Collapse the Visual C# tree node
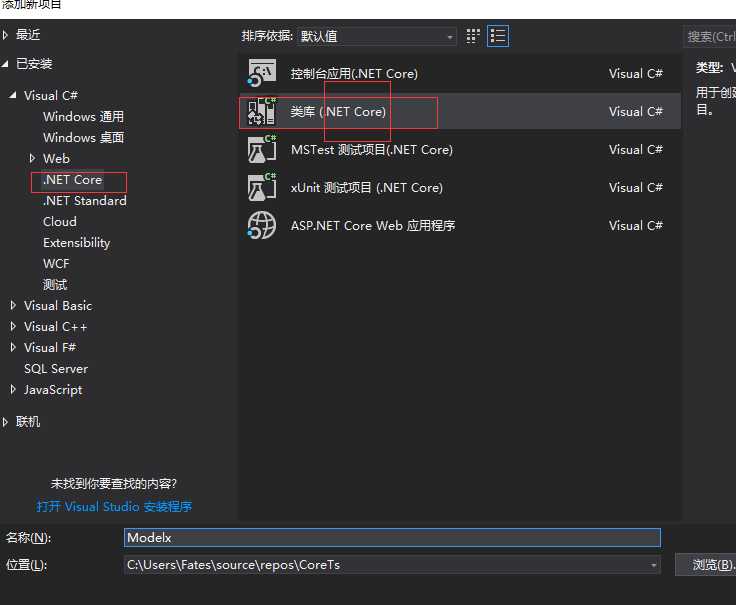Screen dimensions: 736x605 pyautogui.click(x=13, y=95)
